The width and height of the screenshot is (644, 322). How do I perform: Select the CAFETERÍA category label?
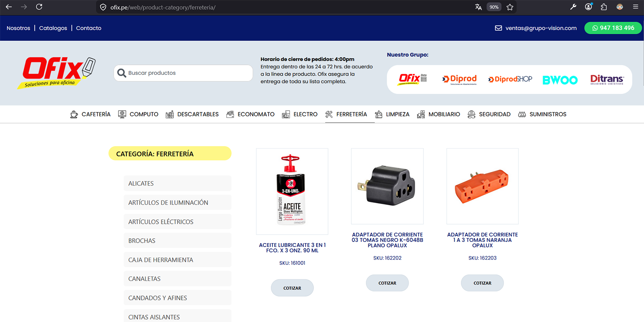pos(96,114)
